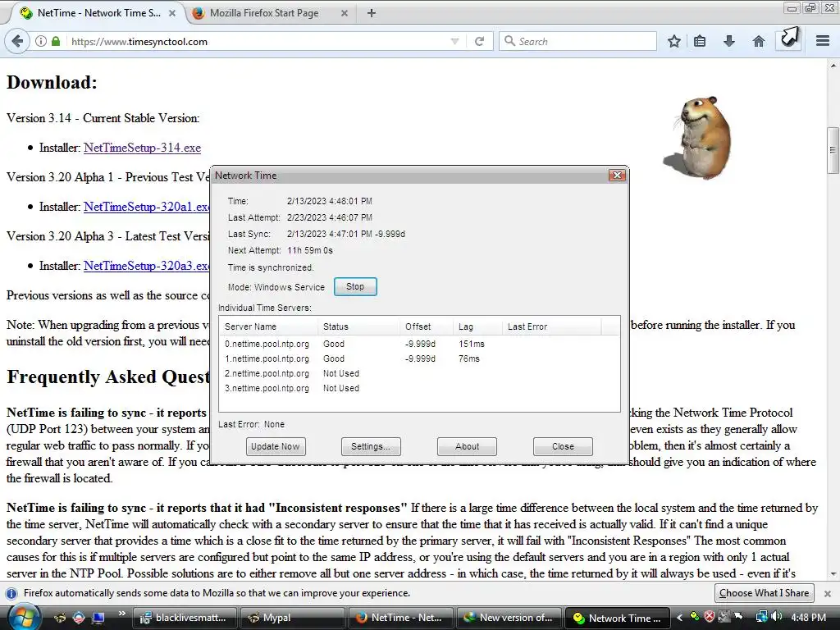
Task: Click the Offset column header
Action: tap(426, 326)
